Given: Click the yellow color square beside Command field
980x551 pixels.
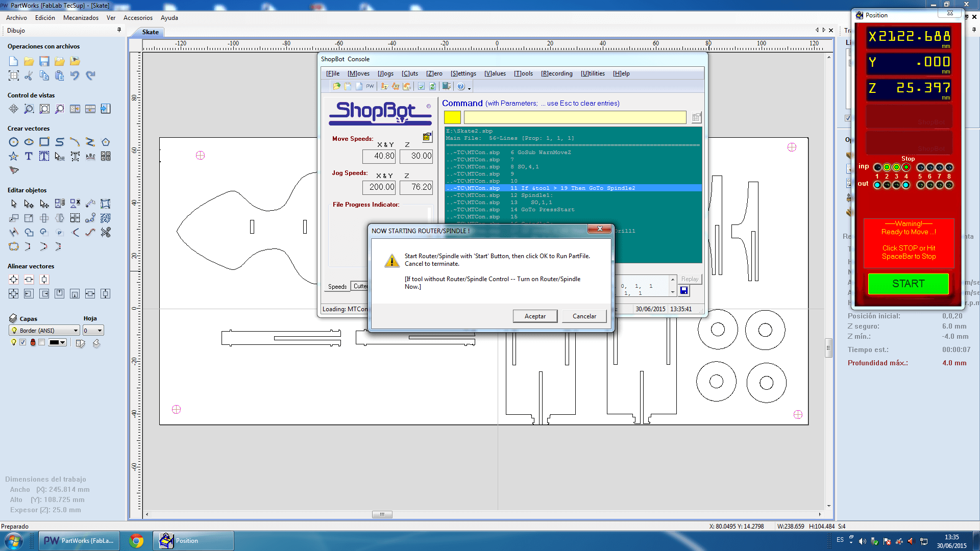Looking at the screenshot, I should [x=452, y=118].
